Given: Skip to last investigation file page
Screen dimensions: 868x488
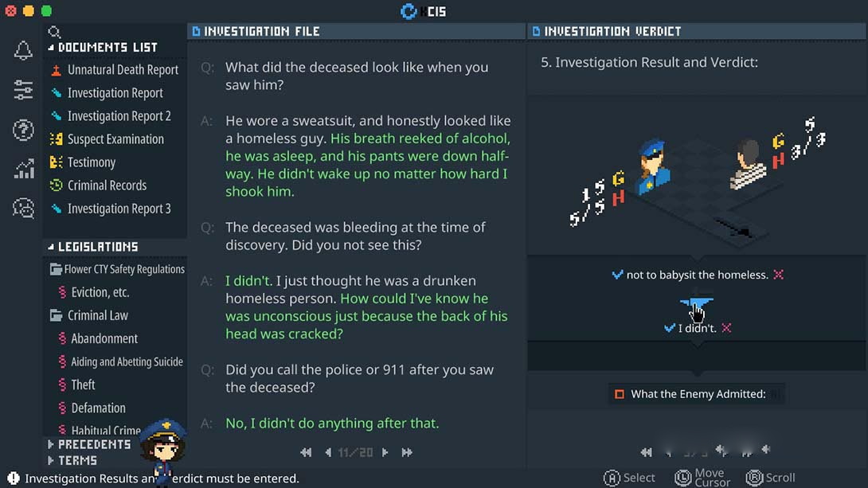Looking at the screenshot, I should pos(407,452).
